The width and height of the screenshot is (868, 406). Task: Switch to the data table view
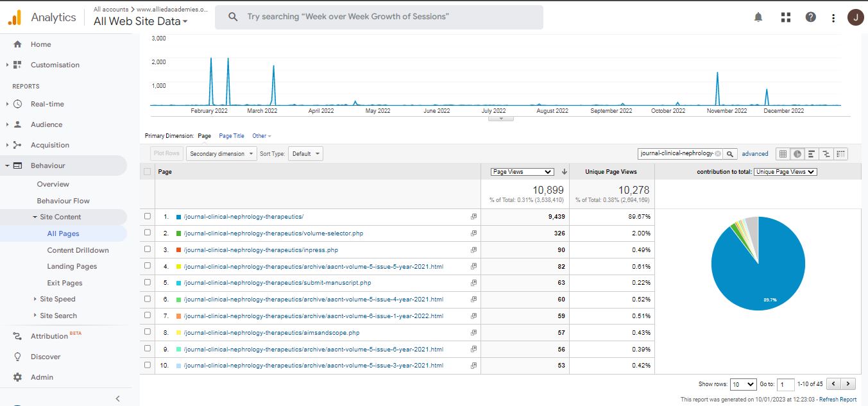(x=783, y=154)
